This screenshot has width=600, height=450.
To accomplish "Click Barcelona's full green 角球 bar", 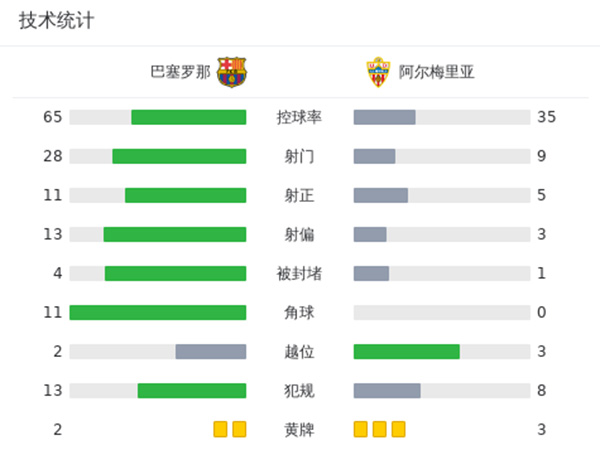I will pyautogui.click(x=158, y=312).
